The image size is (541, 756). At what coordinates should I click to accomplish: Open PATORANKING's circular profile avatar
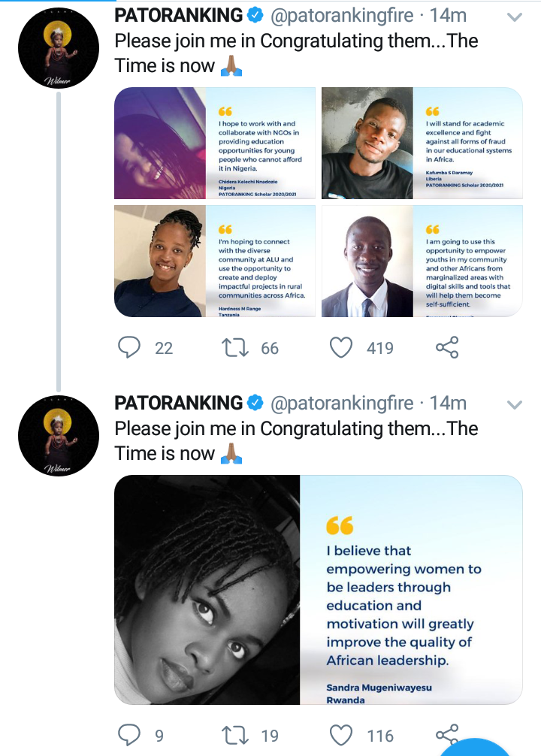click(58, 48)
